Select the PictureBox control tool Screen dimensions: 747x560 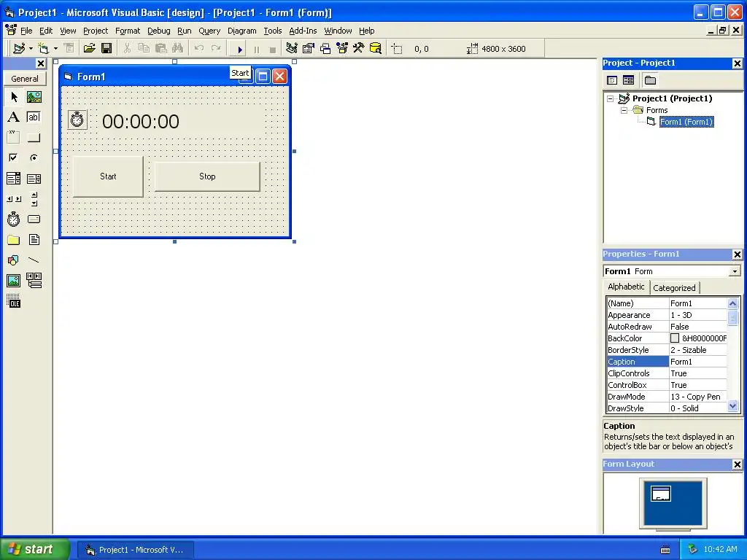[34, 97]
